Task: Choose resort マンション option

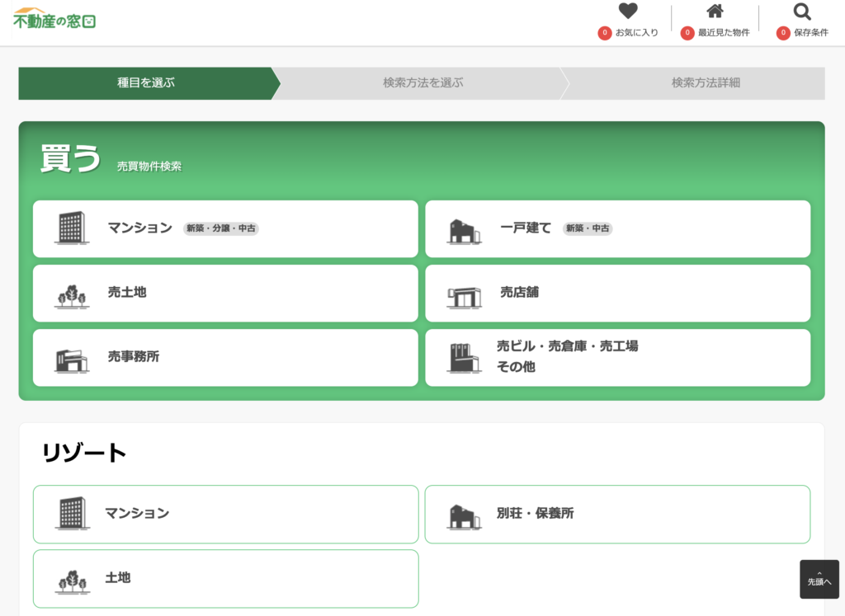Action: 226,515
